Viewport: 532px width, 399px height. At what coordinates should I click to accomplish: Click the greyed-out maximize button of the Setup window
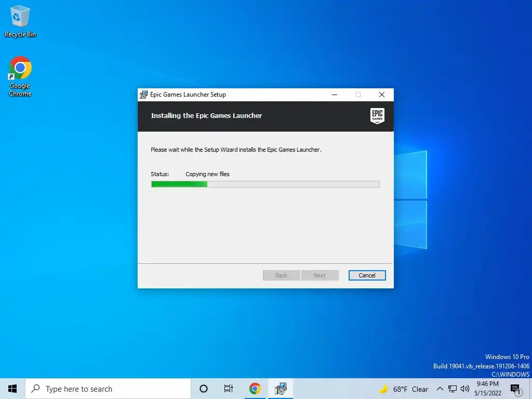pyautogui.click(x=358, y=95)
